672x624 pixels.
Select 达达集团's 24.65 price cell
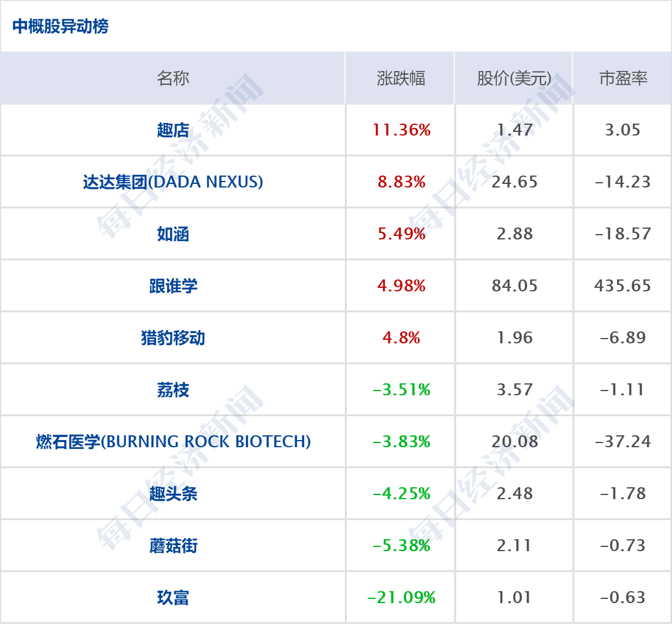click(x=514, y=182)
